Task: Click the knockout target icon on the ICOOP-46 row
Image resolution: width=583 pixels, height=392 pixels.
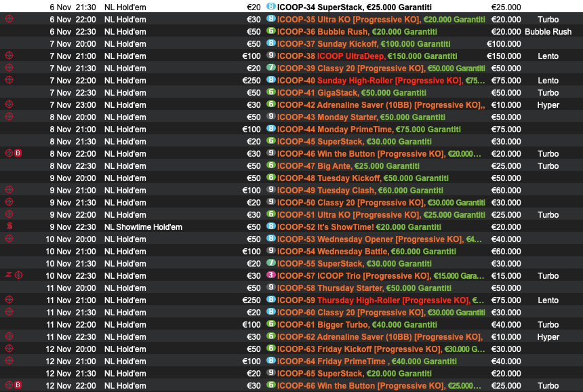Action: 9,153
